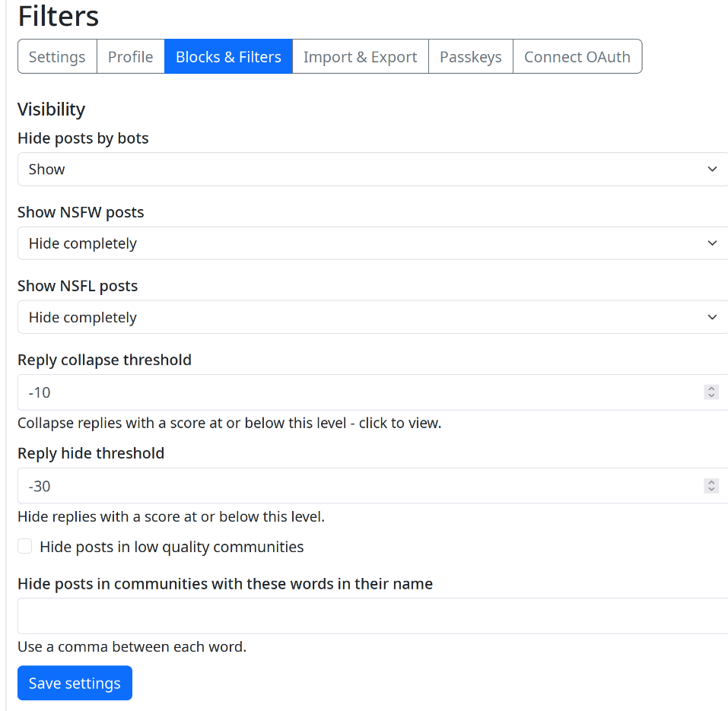728x711 pixels.
Task: Decrease the Reply collapse threshold with down arrow
Action: click(x=711, y=396)
